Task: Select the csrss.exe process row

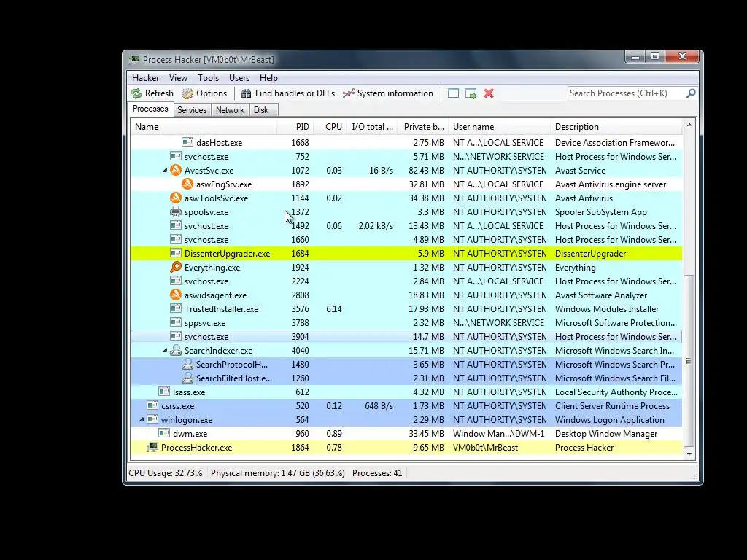Action: coord(406,405)
